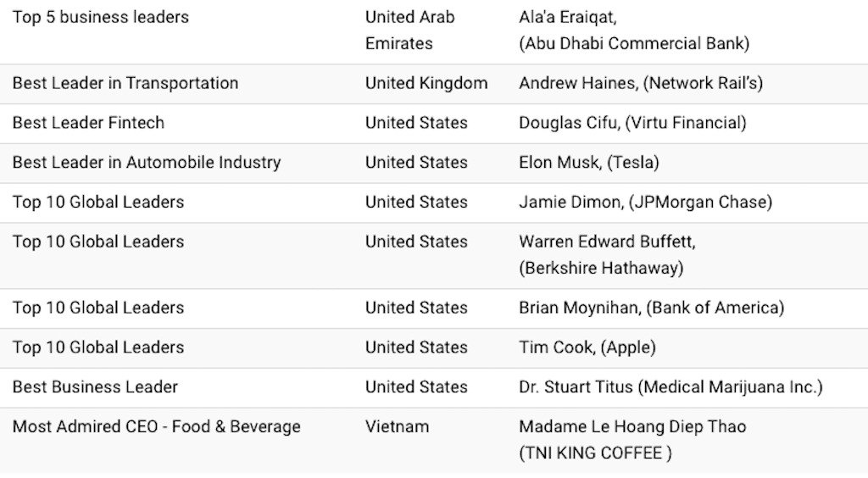Click the Jamie Dimon (JPMorgan Chase) entry

[x=645, y=202]
